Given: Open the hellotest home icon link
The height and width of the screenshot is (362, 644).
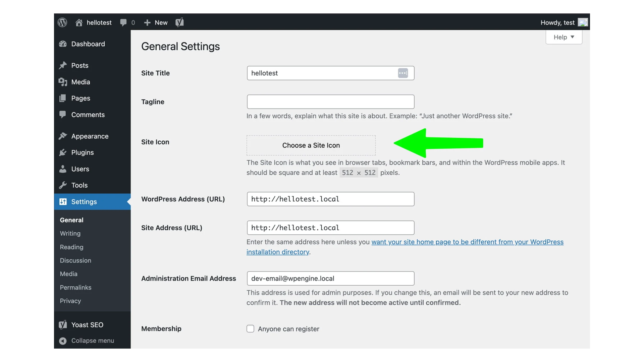Looking at the screenshot, I should pos(79,22).
